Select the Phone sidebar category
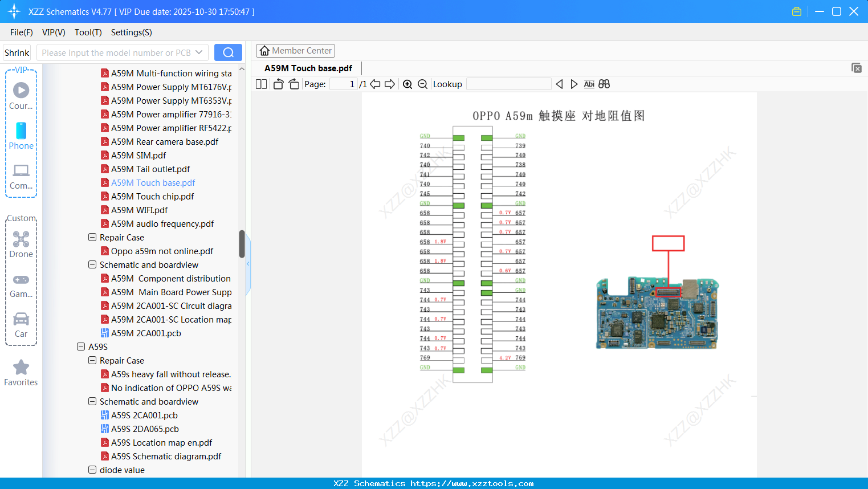868x489 pixels. point(21,136)
